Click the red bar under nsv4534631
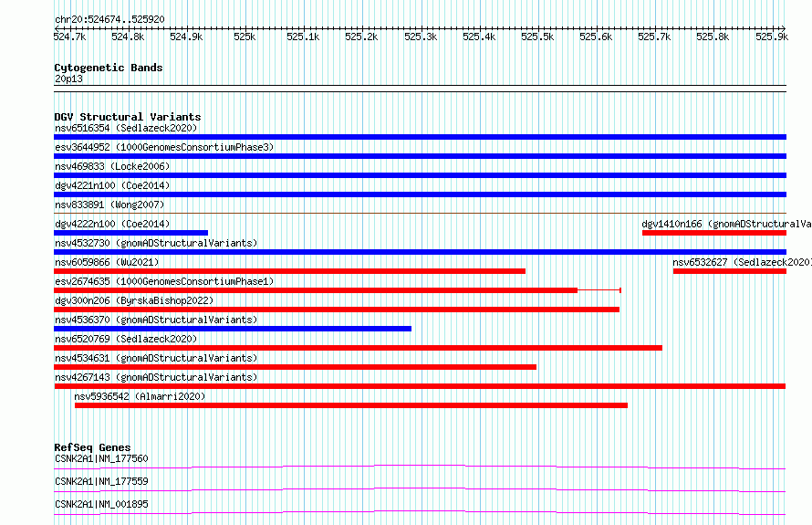Viewport: 812px width, 525px height. (296, 367)
